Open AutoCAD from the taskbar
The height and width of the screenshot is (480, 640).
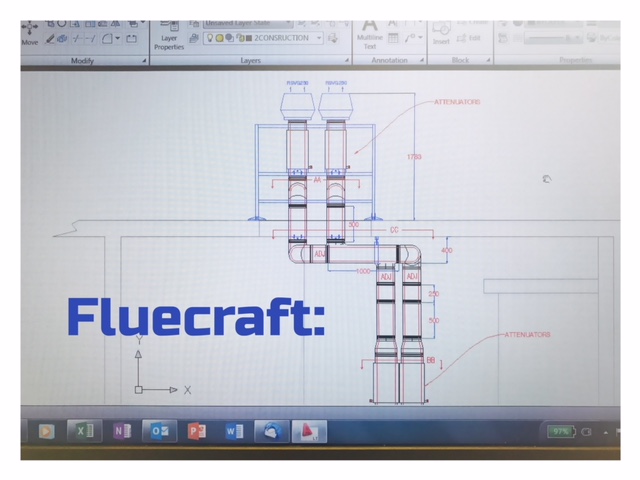coord(309,431)
